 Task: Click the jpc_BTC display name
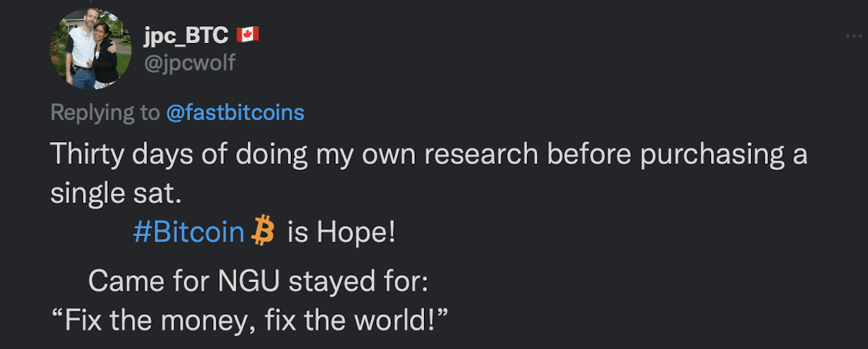tap(187, 35)
